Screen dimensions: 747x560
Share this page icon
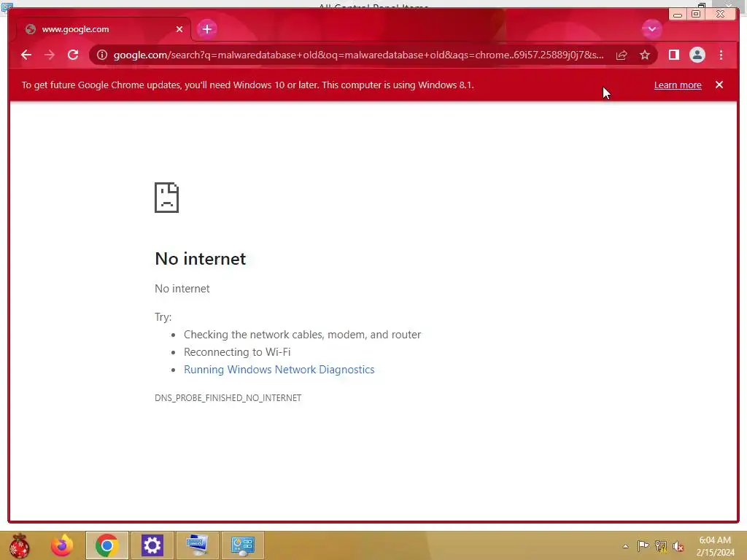click(622, 55)
